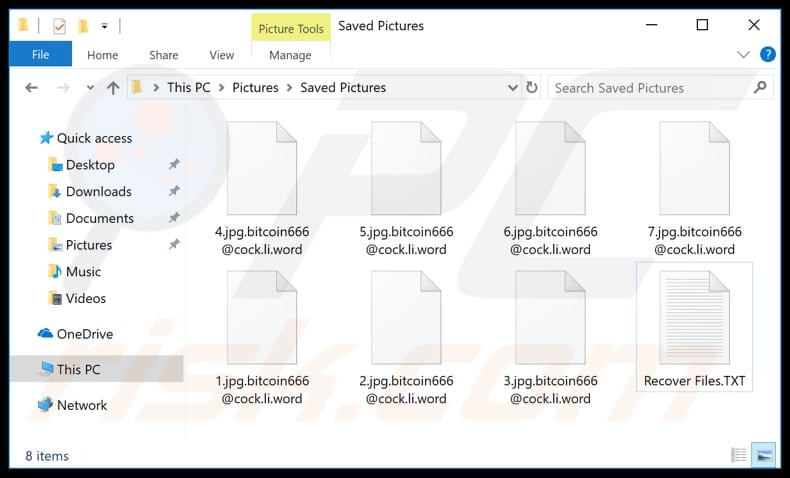Expand the address bar history dropdown
Screen dimensions: 790x478
512,88
